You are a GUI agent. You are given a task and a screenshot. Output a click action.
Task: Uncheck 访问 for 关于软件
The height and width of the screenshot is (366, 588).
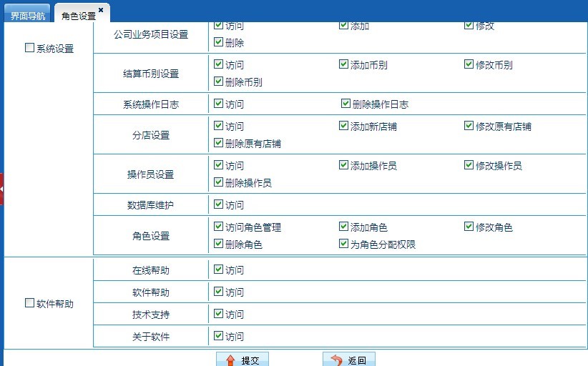pos(218,335)
